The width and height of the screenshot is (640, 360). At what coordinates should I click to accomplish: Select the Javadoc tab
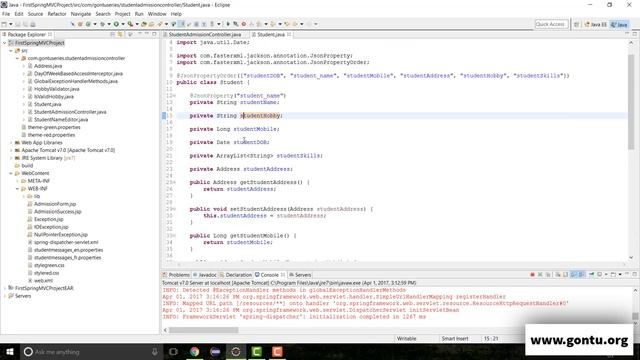point(204,275)
